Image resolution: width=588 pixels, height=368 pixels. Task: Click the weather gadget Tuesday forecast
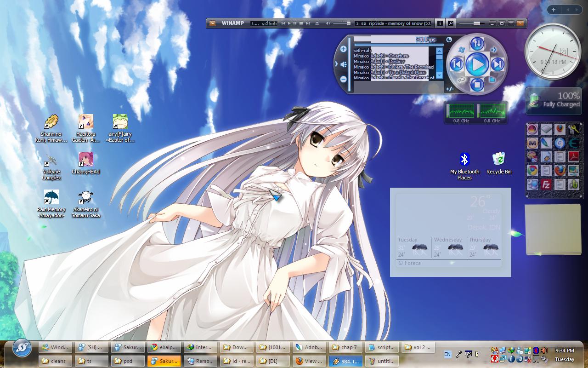pyautogui.click(x=413, y=247)
